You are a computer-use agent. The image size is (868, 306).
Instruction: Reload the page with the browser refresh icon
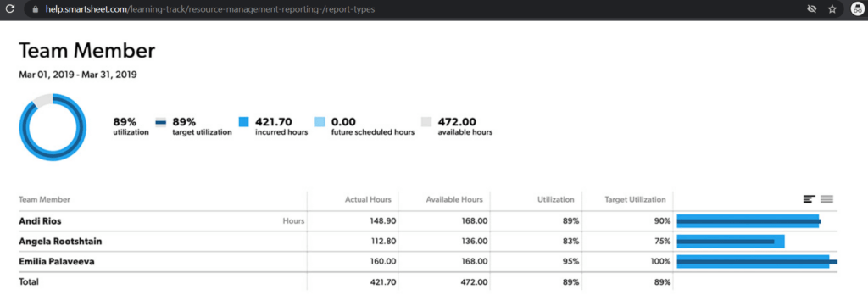tap(9, 8)
